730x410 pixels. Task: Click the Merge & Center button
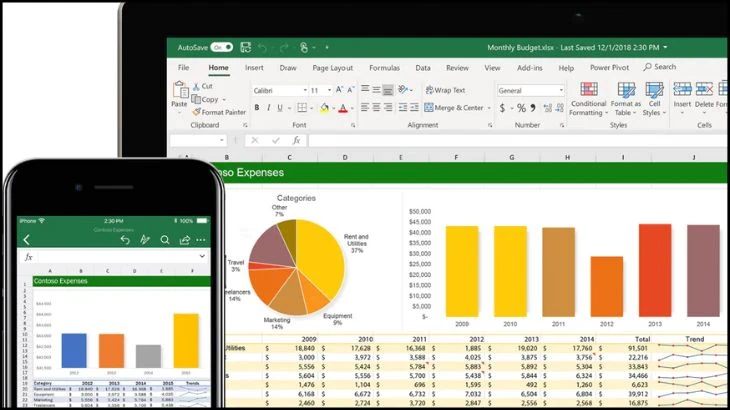[x=453, y=108]
